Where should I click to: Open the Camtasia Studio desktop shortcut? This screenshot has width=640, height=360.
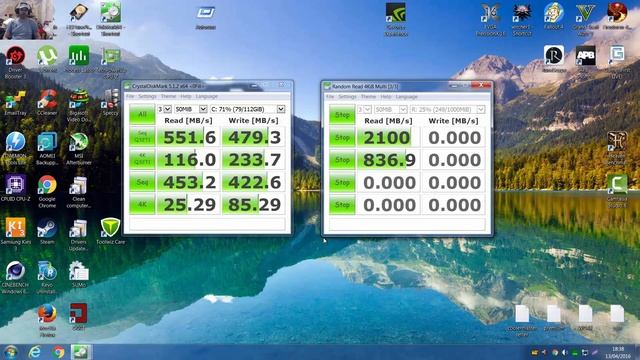[617, 191]
